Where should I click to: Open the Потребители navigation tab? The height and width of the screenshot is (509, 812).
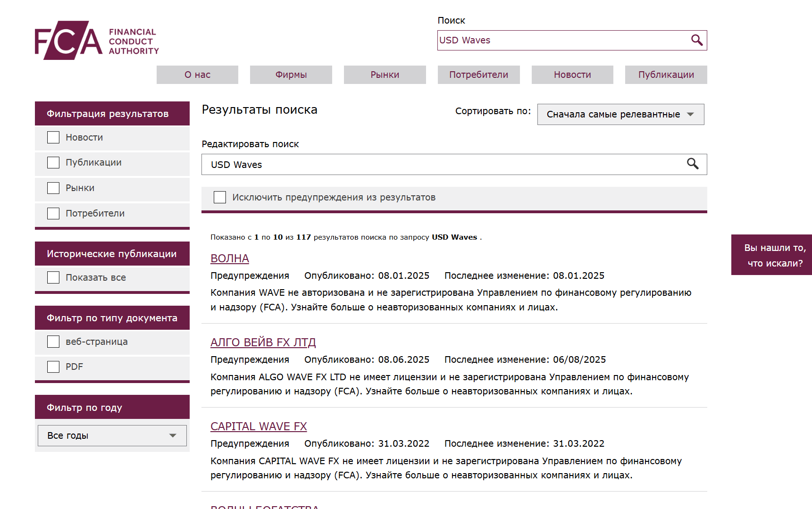coord(478,75)
